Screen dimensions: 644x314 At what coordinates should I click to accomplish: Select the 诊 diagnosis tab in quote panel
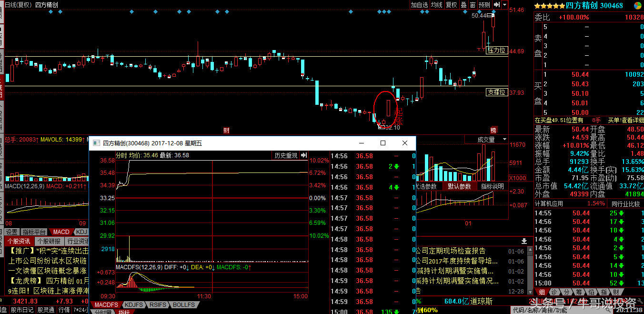(553, 292)
